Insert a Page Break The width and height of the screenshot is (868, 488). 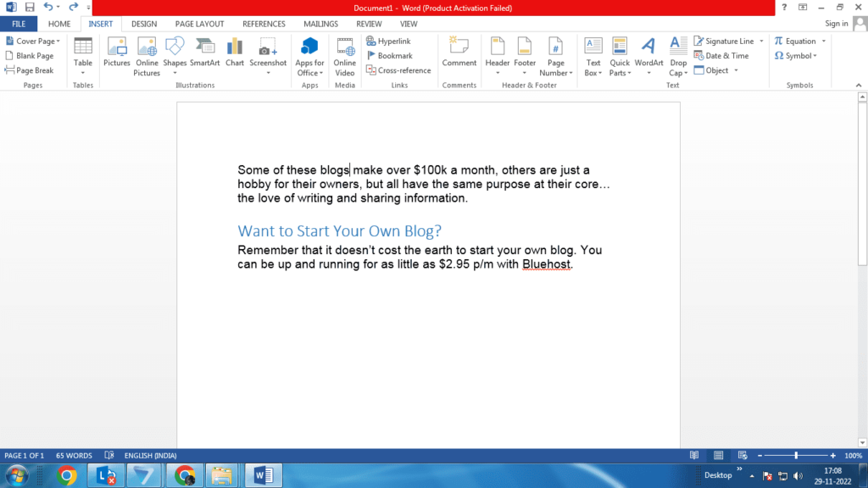click(30, 70)
